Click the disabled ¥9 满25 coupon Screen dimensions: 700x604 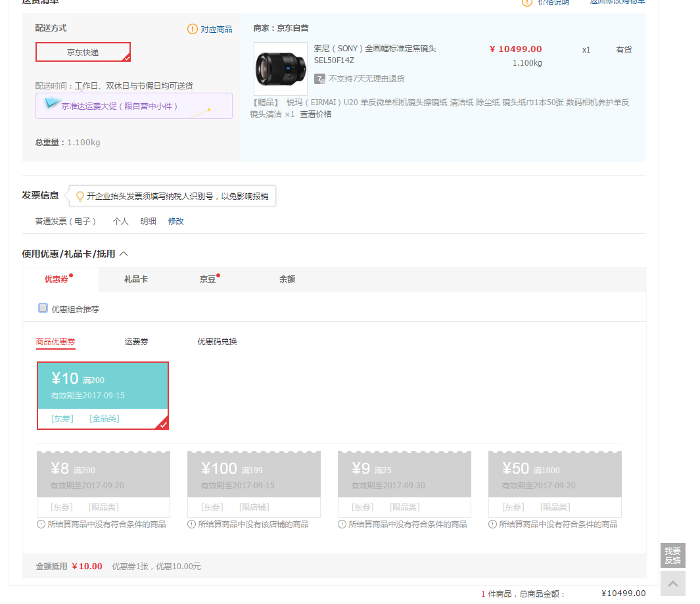point(404,484)
